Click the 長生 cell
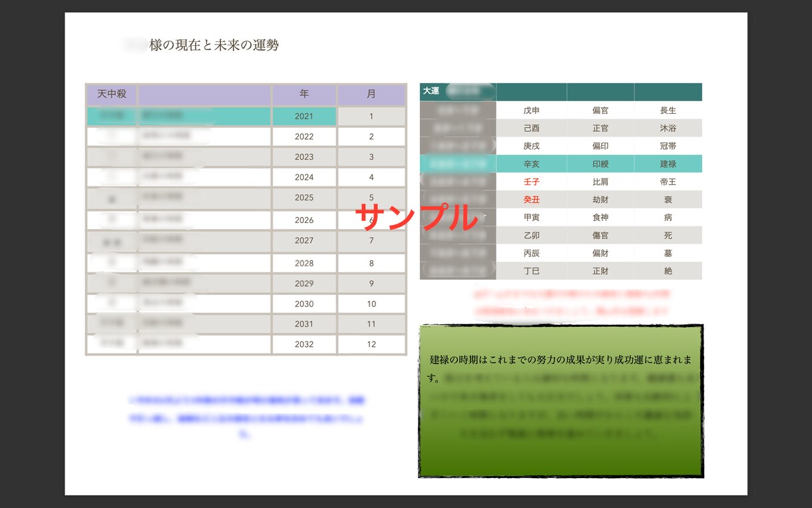 tap(668, 111)
